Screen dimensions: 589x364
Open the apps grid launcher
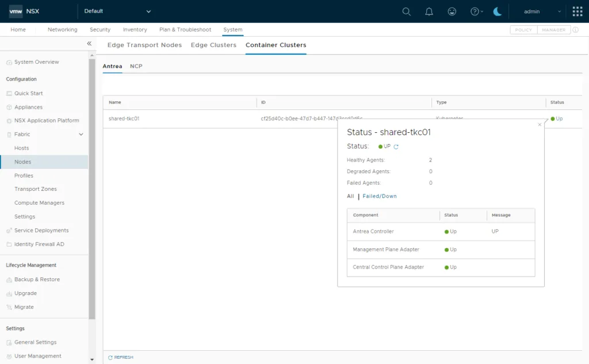[x=577, y=12]
